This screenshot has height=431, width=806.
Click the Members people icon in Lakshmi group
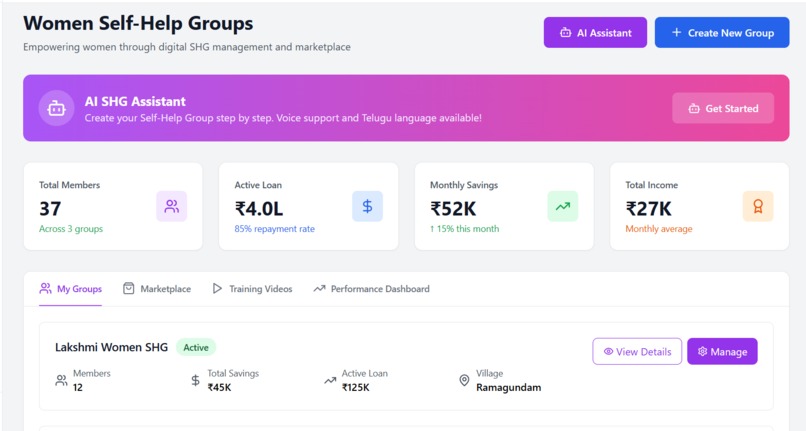pyautogui.click(x=61, y=381)
